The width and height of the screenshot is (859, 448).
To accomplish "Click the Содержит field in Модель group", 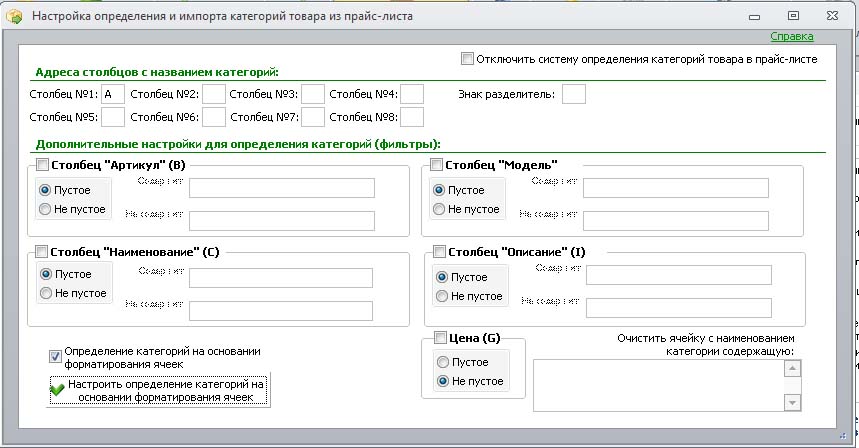I will tap(675, 188).
